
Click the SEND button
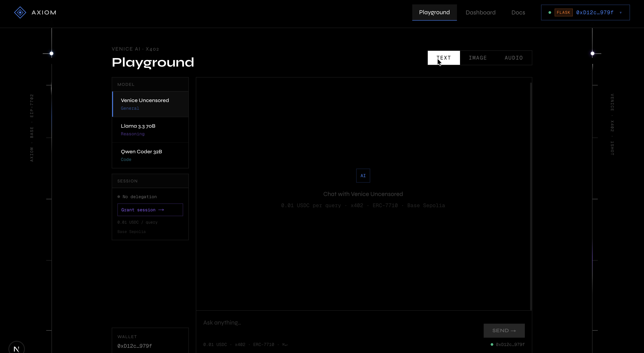point(504,330)
